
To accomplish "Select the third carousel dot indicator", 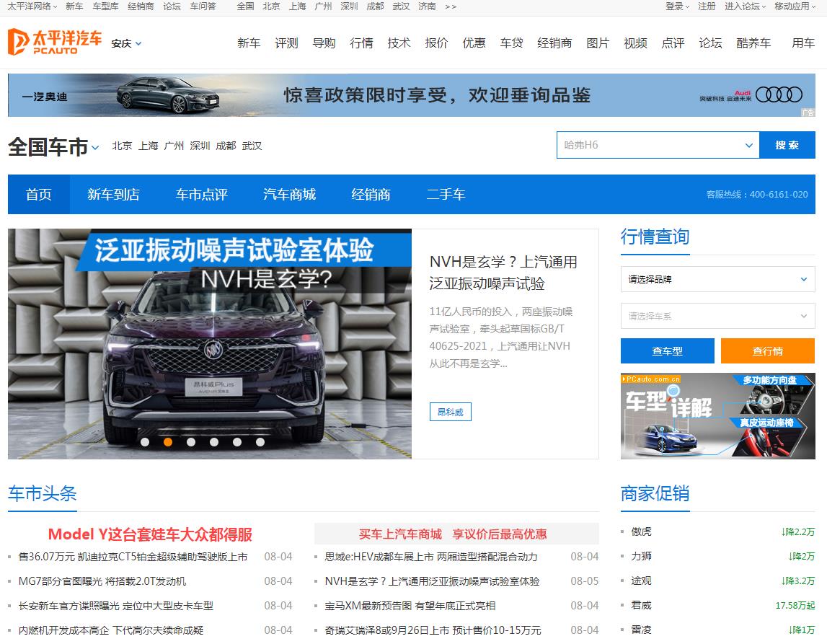I will click(191, 442).
